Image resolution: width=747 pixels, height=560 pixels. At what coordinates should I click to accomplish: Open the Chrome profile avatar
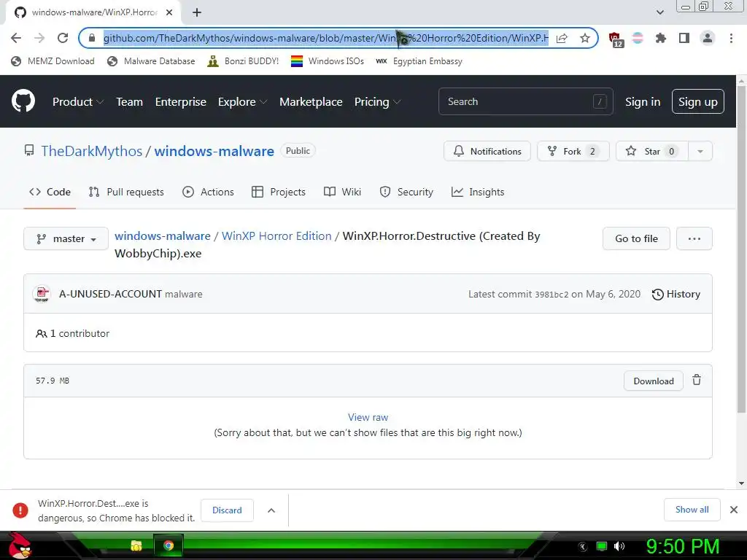pyautogui.click(x=708, y=38)
